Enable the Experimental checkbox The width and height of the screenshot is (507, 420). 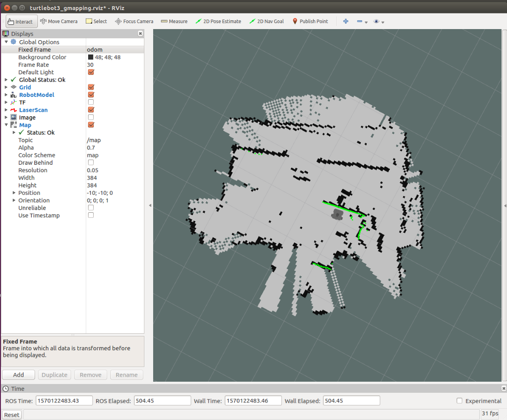tap(459, 401)
